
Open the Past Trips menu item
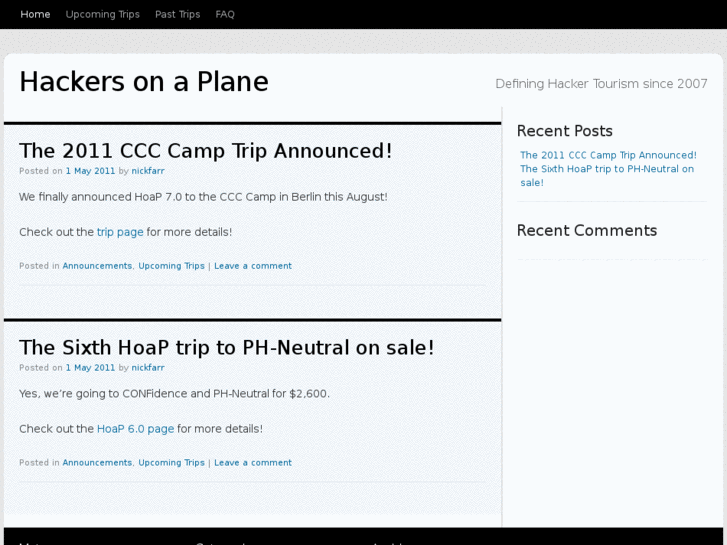(x=177, y=14)
